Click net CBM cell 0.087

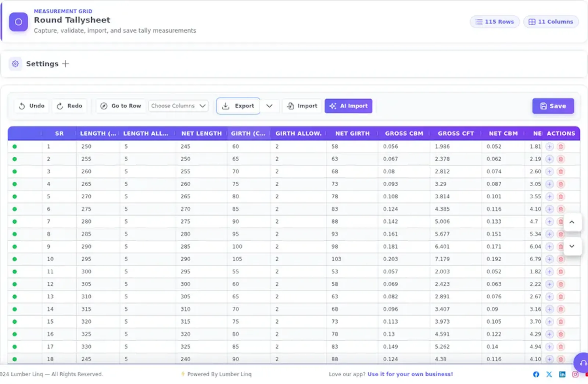pos(503,184)
